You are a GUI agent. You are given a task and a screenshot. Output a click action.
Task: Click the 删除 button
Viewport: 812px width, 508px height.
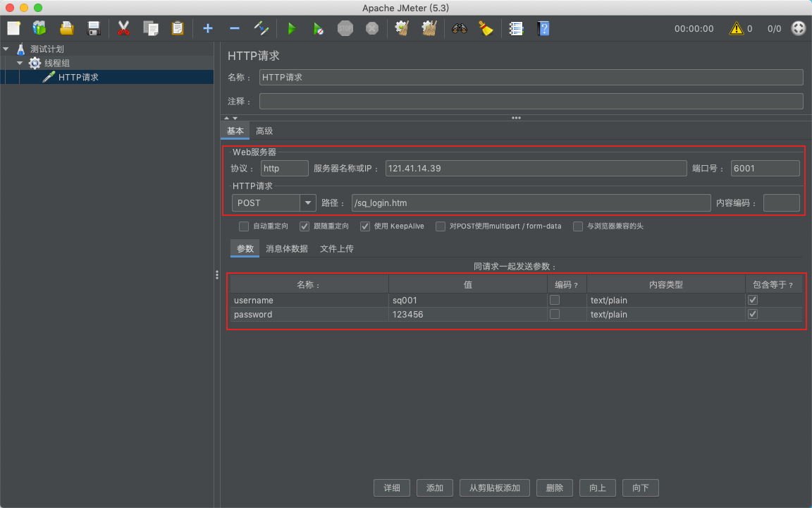click(x=555, y=488)
